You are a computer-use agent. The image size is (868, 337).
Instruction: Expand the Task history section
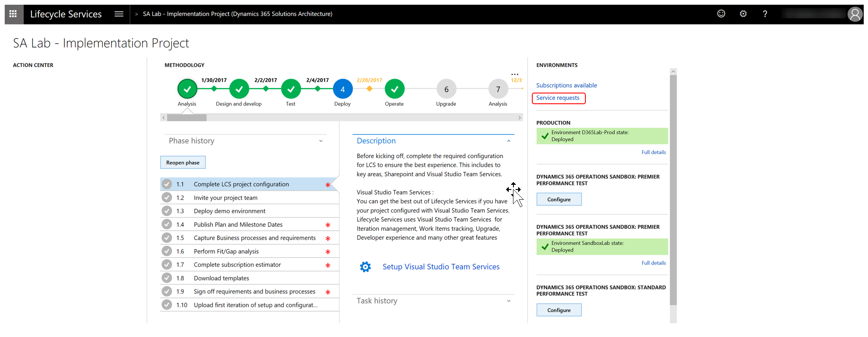point(509,301)
